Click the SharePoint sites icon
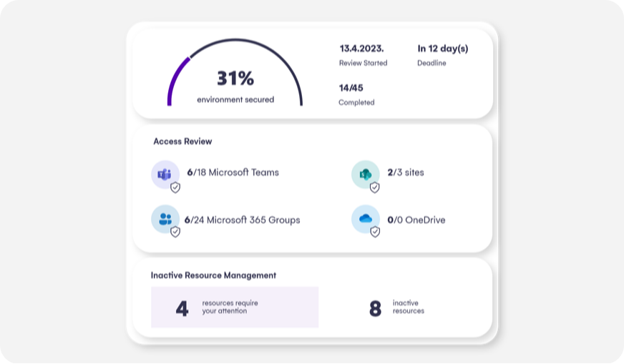624x364 pixels. (366, 174)
